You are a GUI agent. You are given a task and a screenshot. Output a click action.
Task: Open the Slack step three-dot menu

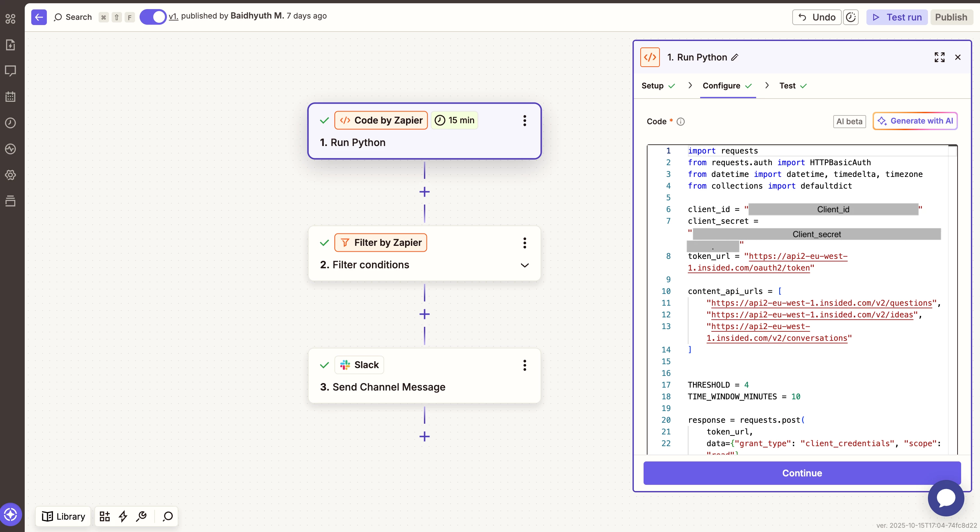coord(524,365)
